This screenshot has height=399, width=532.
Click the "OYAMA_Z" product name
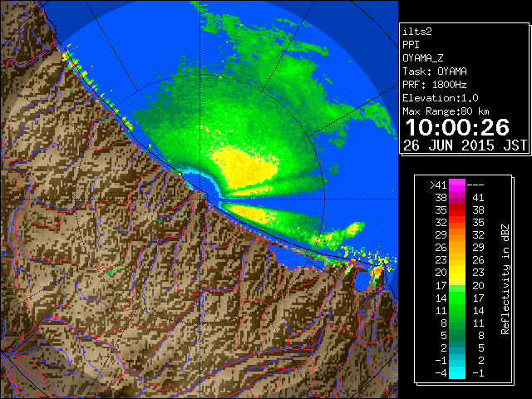click(423, 58)
